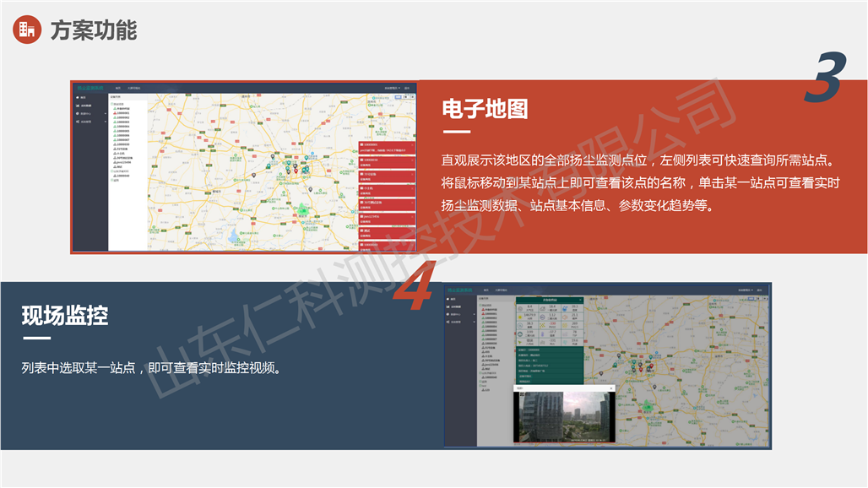Click red device marker in top map
The width and height of the screenshot is (868, 488).
coord(296,171)
